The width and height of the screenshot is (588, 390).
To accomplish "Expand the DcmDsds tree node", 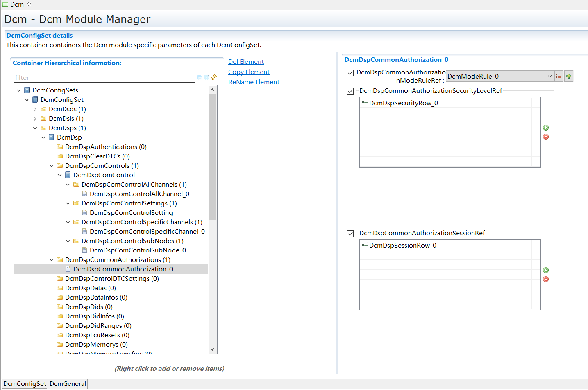I will [x=35, y=109].
